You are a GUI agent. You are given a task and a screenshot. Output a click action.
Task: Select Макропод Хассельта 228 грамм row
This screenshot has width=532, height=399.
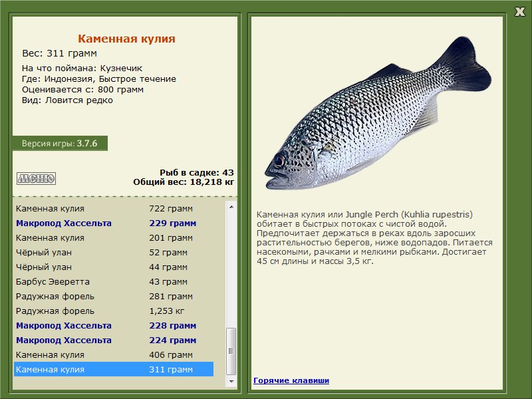(x=114, y=326)
